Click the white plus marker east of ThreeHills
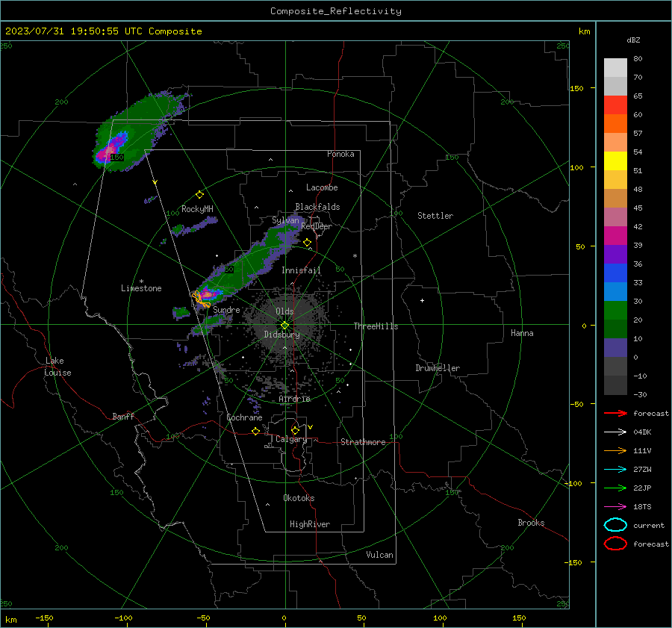This screenshot has height=628, width=672. 422,300
